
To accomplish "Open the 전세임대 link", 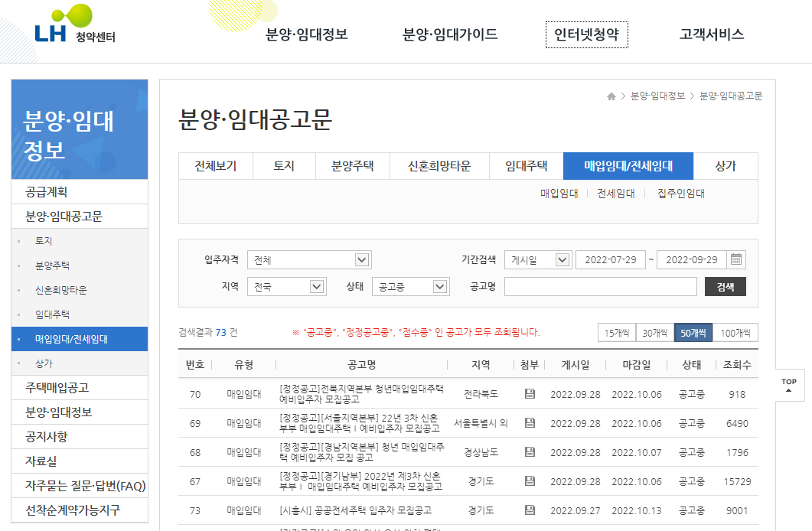I will click(x=615, y=194).
